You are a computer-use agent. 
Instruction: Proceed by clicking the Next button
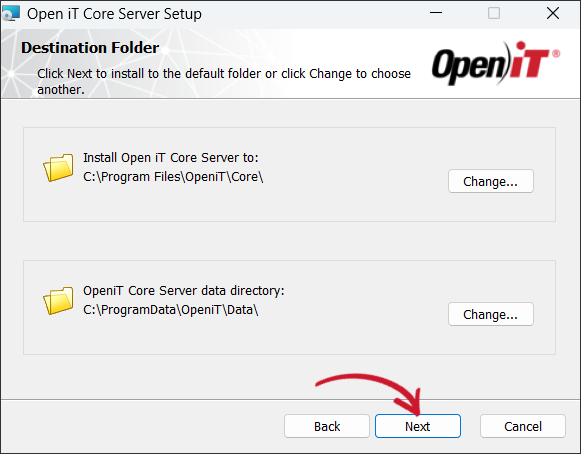[418, 426]
